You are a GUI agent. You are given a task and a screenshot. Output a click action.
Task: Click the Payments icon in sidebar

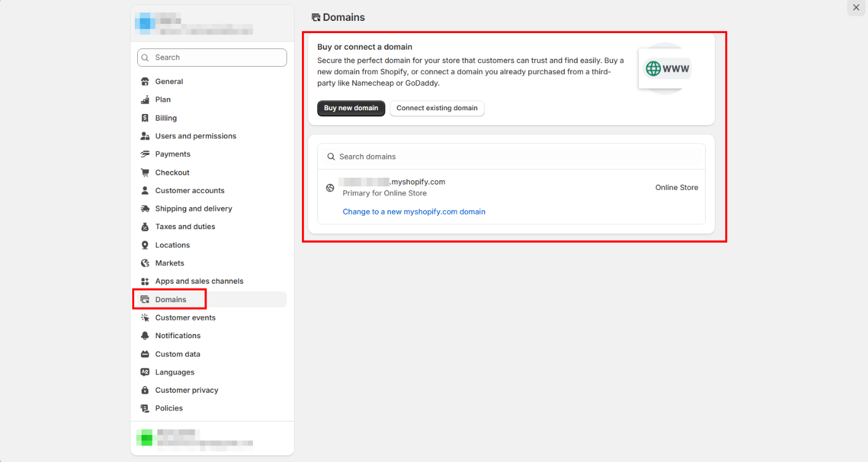point(145,154)
